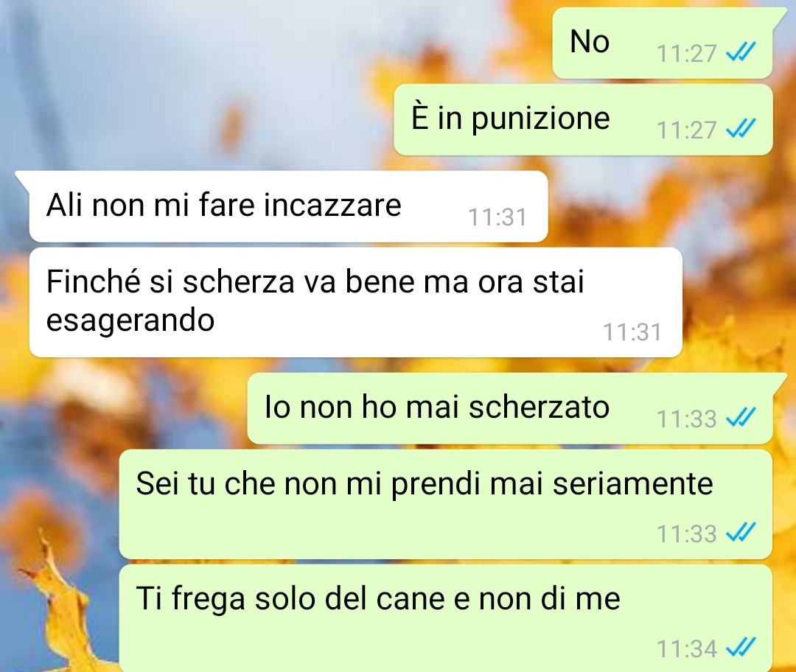Tap the 11:33 timestamp beside "Io non ho mai scherzato"
The image size is (796, 672).
686,419
